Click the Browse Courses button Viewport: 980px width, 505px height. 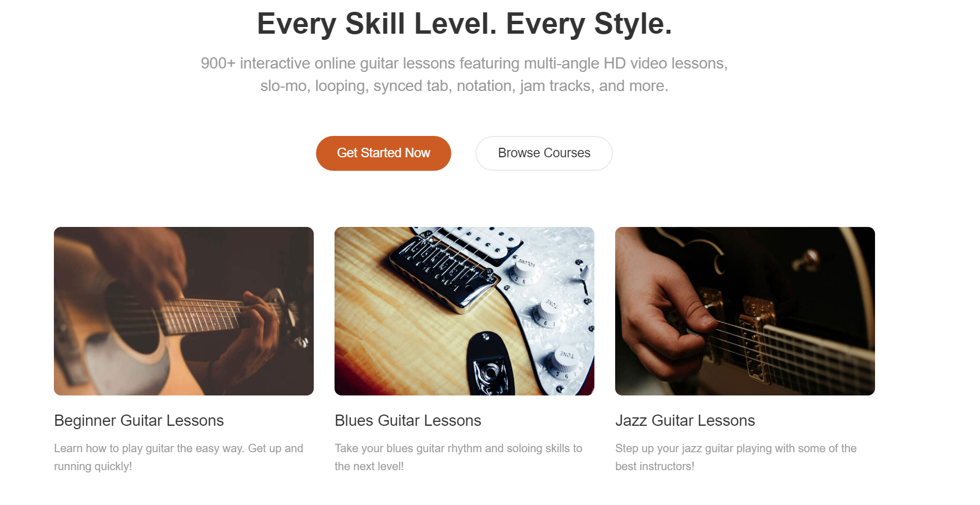543,153
